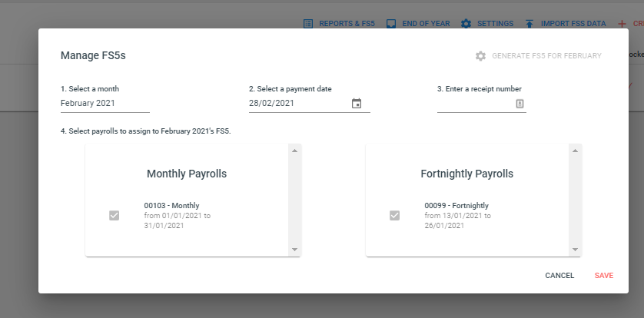The image size is (644, 318).
Task: Click the red plus Create icon
Action: 622,24
